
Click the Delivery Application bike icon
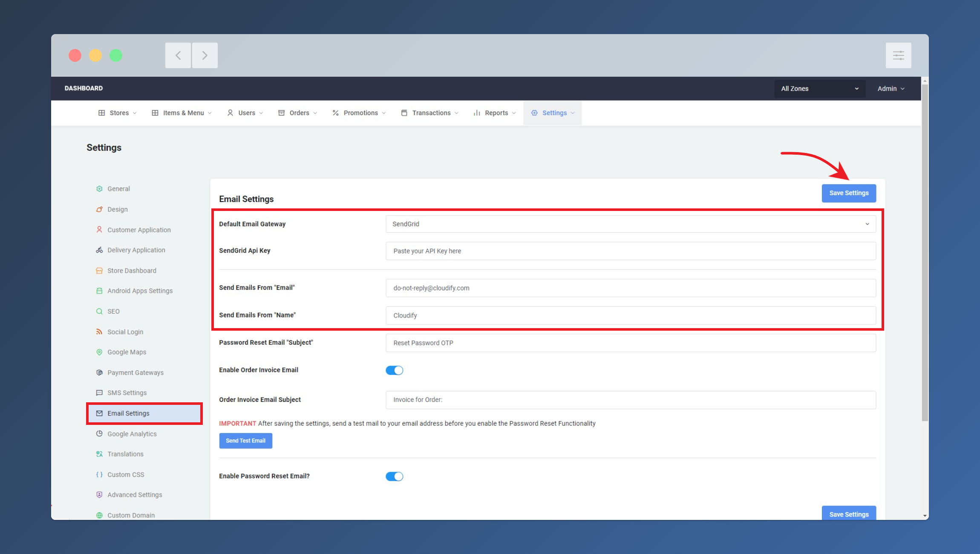tap(99, 250)
